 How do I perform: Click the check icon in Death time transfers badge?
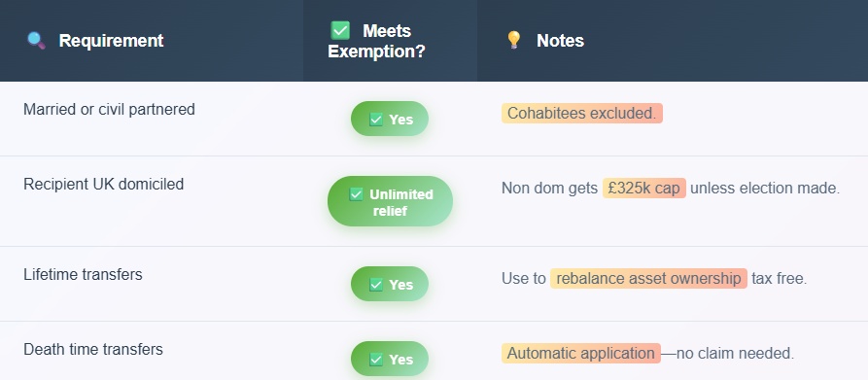click(376, 360)
